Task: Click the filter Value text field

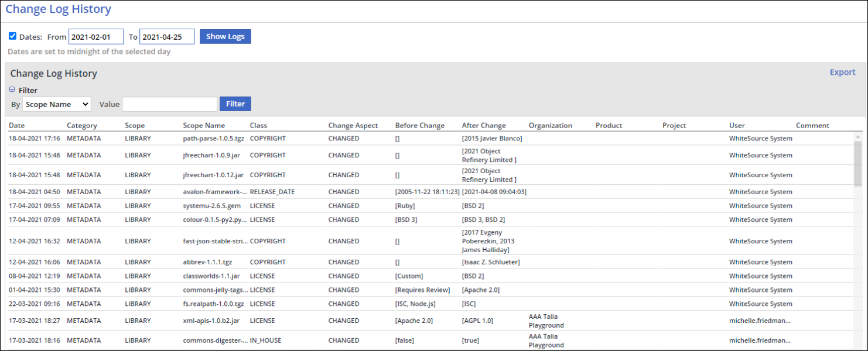Action: (x=169, y=104)
